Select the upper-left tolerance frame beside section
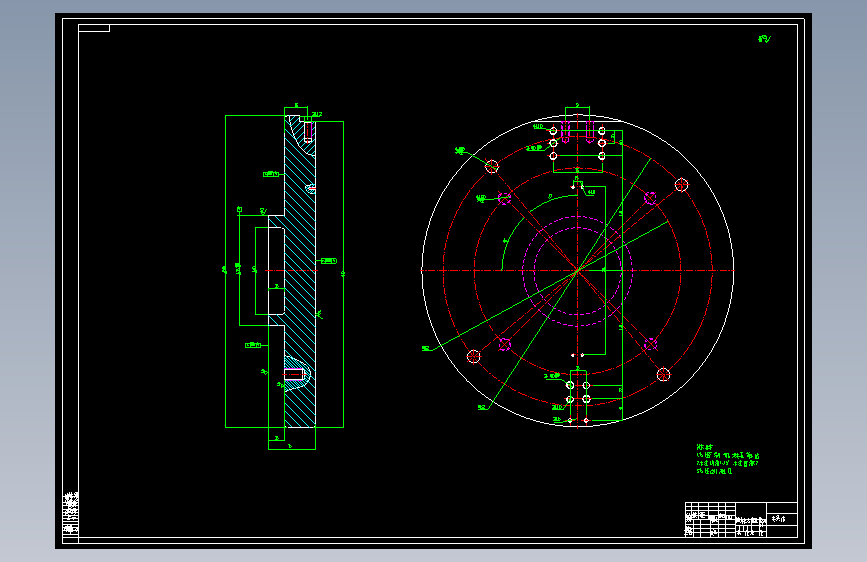This screenshot has width=867, height=562. [271, 174]
